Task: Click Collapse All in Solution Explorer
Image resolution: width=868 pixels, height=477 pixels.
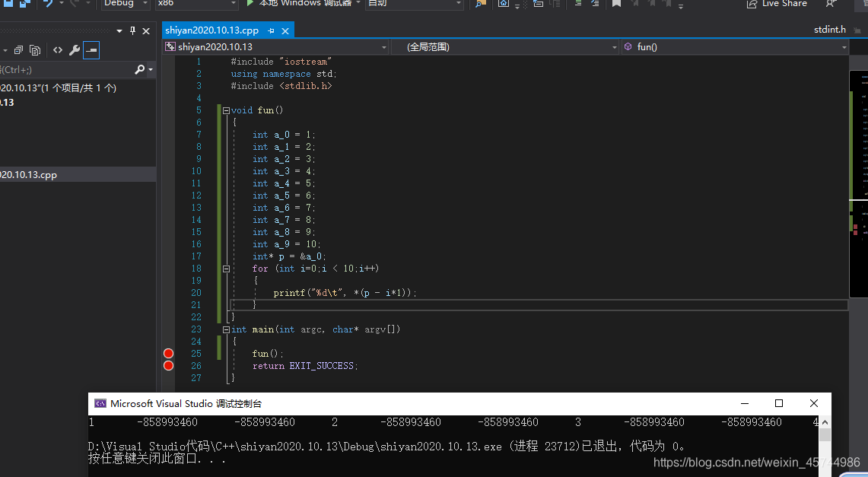Action: 18,50
